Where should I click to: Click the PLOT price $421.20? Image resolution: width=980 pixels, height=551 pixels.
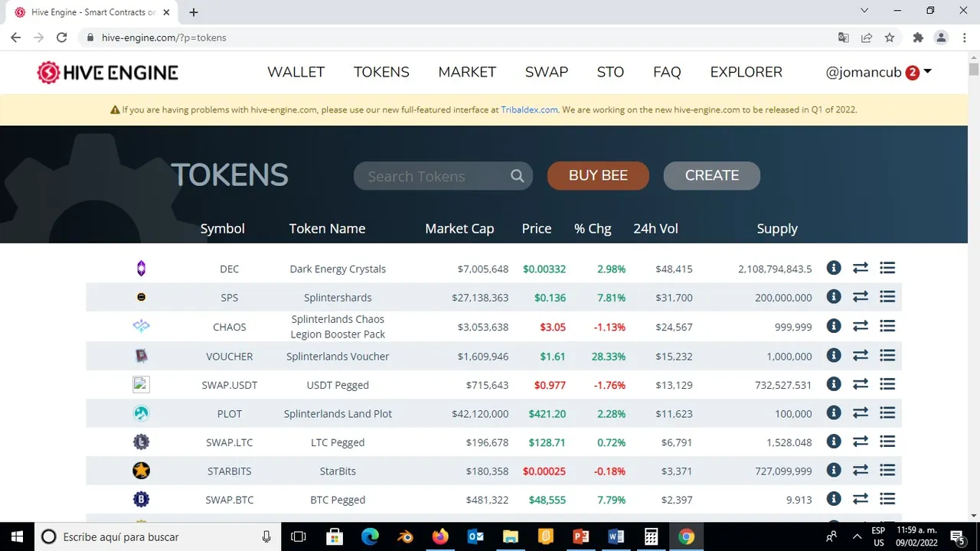pos(547,413)
